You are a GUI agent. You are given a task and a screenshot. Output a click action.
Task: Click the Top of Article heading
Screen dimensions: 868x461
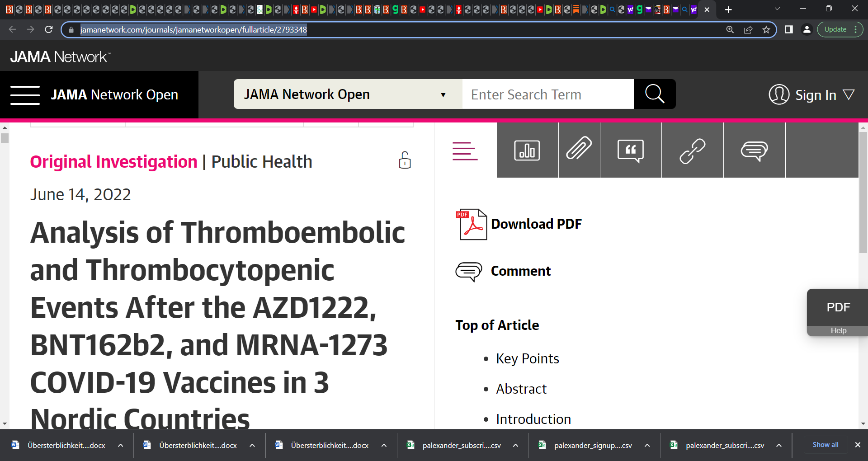(497, 325)
